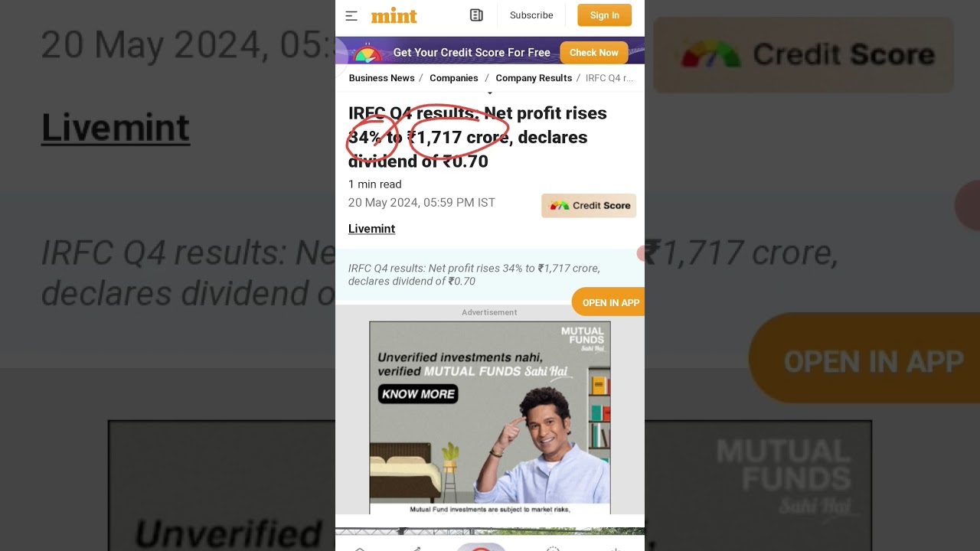Click the truncated IRFC Q4 breadcrumb

tap(609, 78)
